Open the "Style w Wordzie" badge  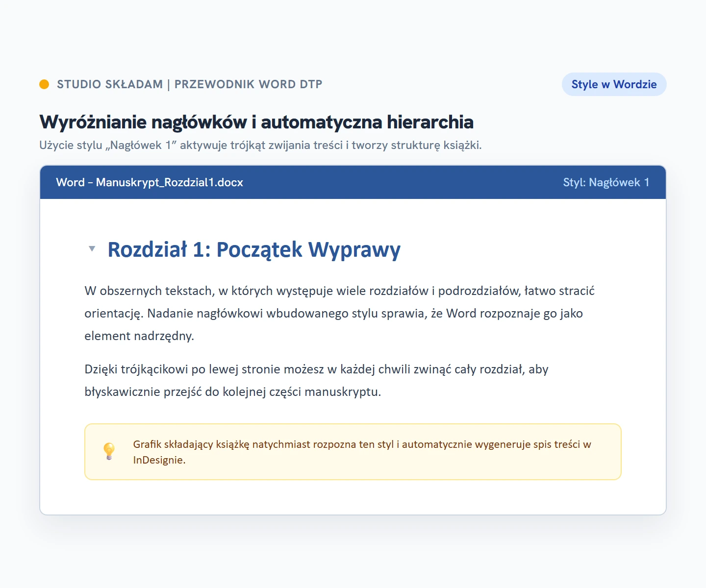[614, 84]
